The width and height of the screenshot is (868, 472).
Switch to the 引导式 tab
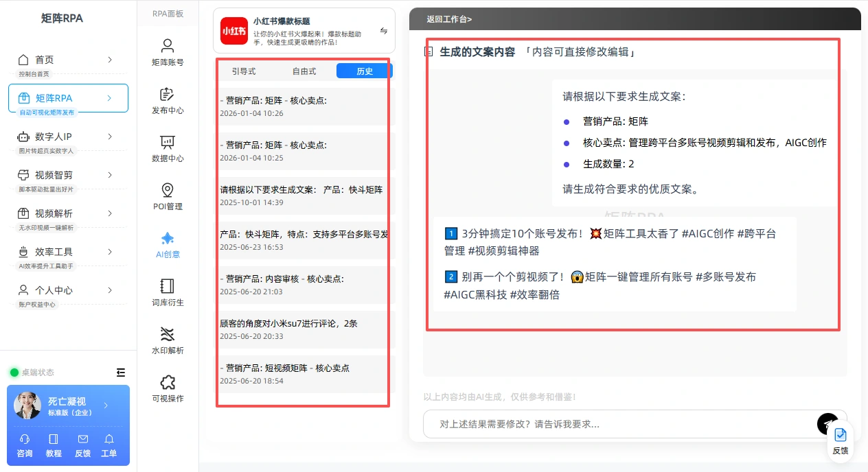244,71
